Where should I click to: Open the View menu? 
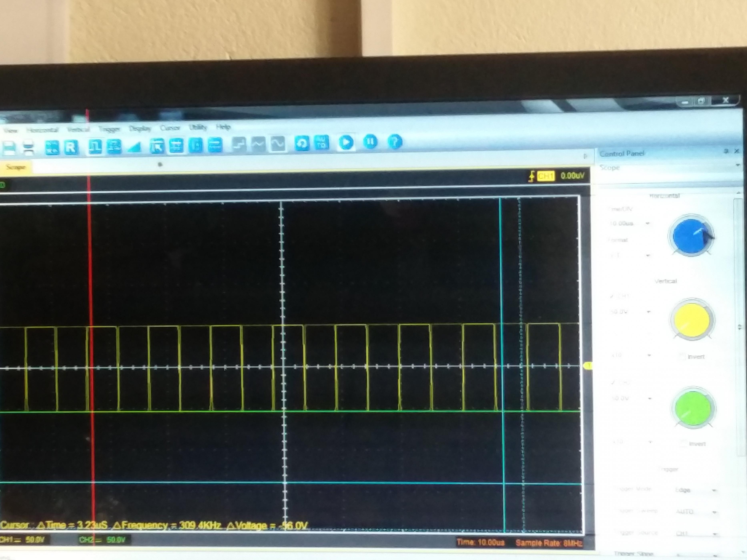(x=10, y=130)
